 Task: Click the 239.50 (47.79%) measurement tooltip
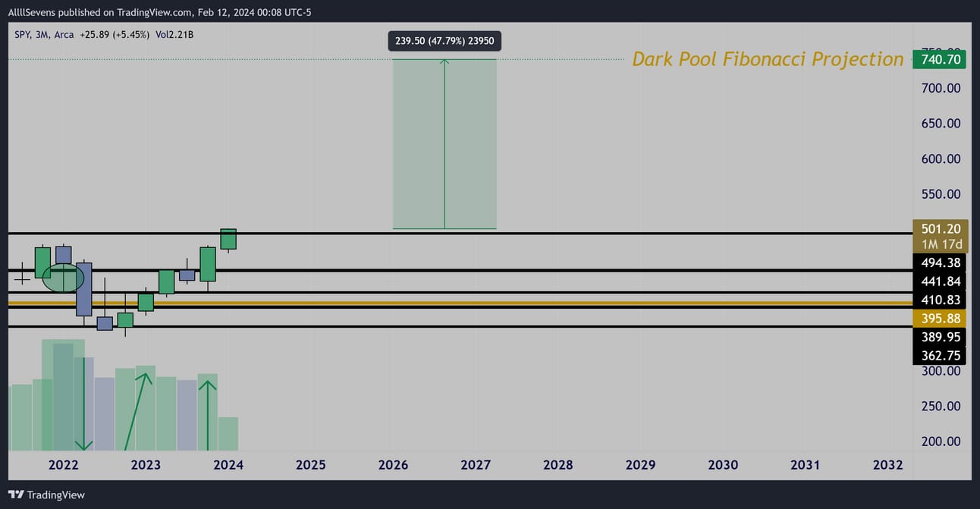point(444,41)
